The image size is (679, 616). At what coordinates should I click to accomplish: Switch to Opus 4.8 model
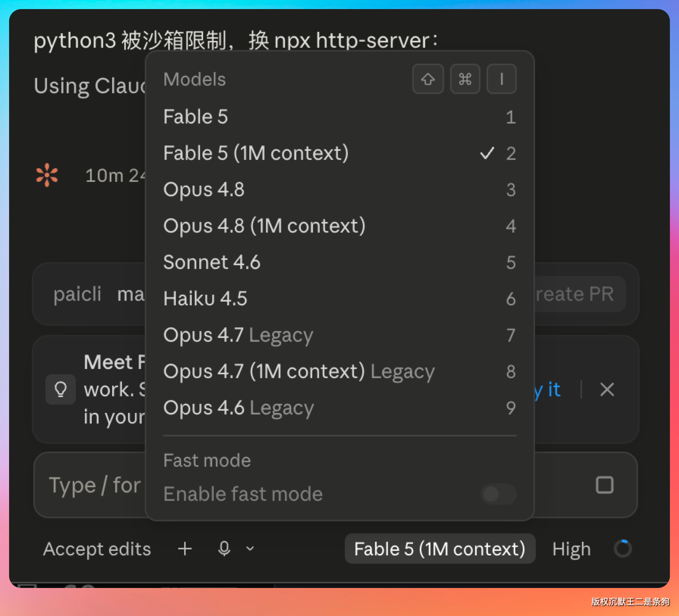pyautogui.click(x=339, y=189)
